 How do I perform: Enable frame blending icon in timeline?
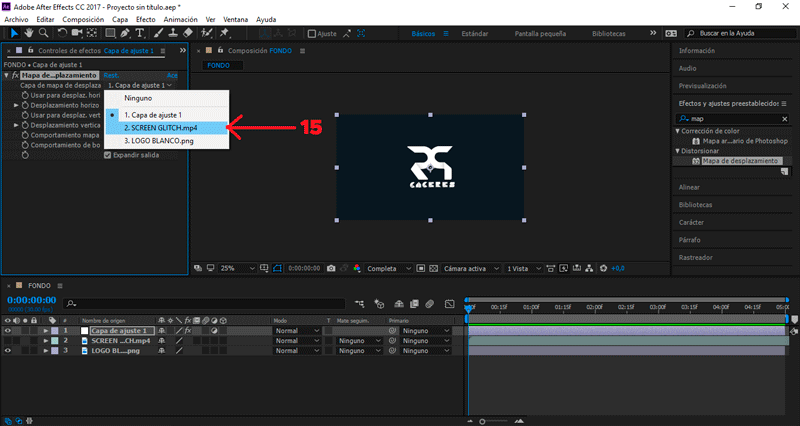tap(414, 304)
